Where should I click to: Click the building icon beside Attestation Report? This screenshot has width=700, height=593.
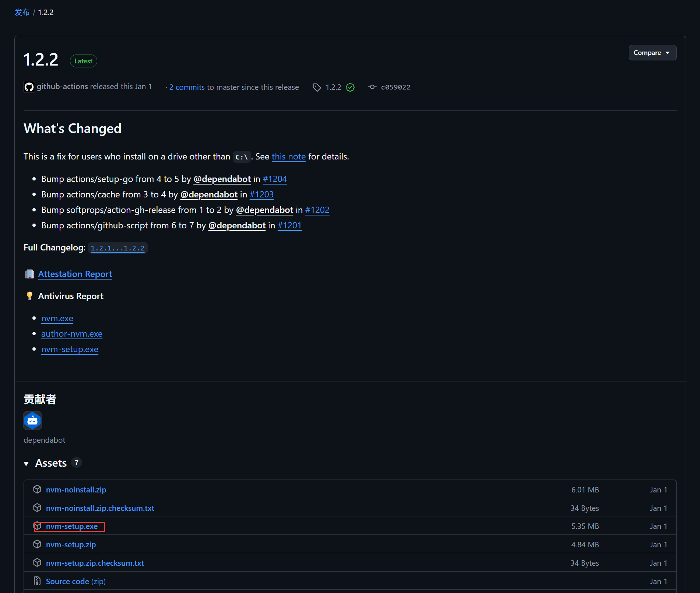coord(29,274)
